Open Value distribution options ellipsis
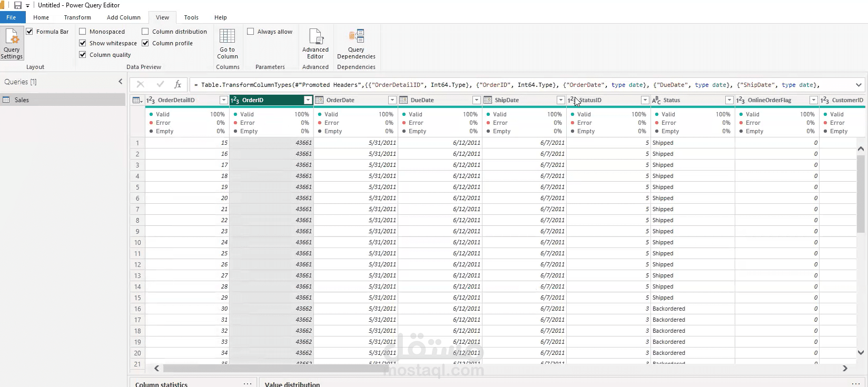 (x=855, y=384)
